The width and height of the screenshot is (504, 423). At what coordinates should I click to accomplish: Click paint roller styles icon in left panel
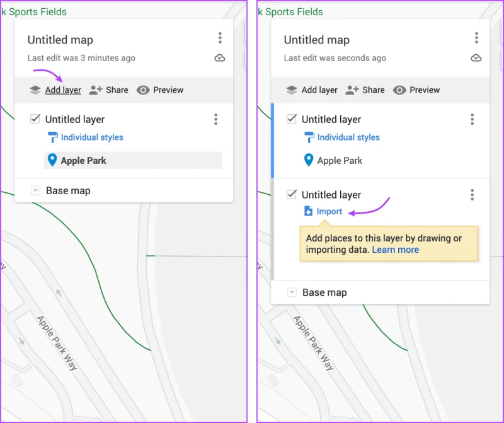click(x=53, y=137)
